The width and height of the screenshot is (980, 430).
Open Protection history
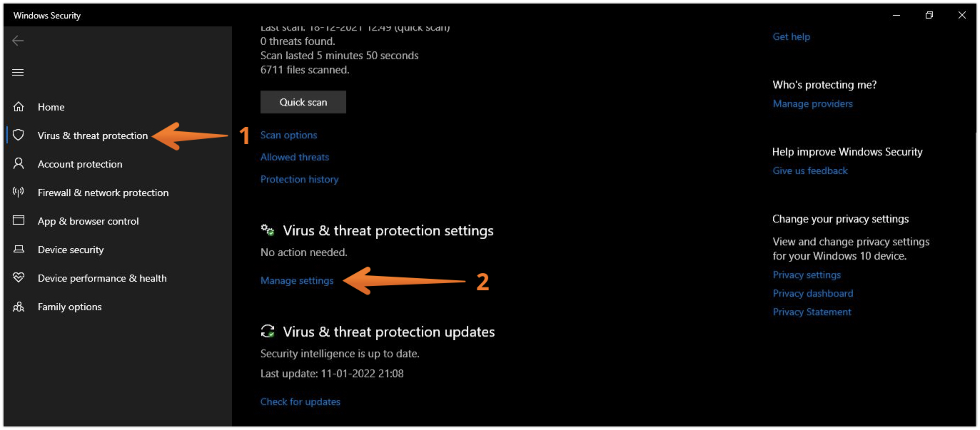click(299, 179)
